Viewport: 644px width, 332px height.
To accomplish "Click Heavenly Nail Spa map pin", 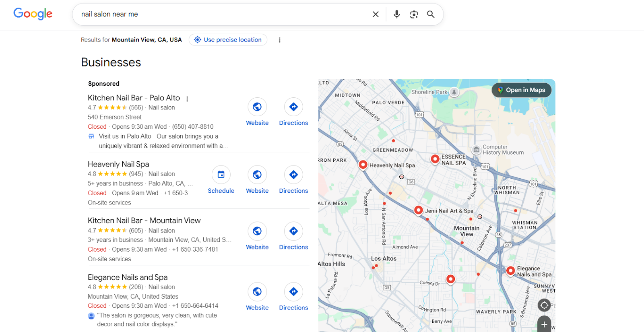I will 363,165.
